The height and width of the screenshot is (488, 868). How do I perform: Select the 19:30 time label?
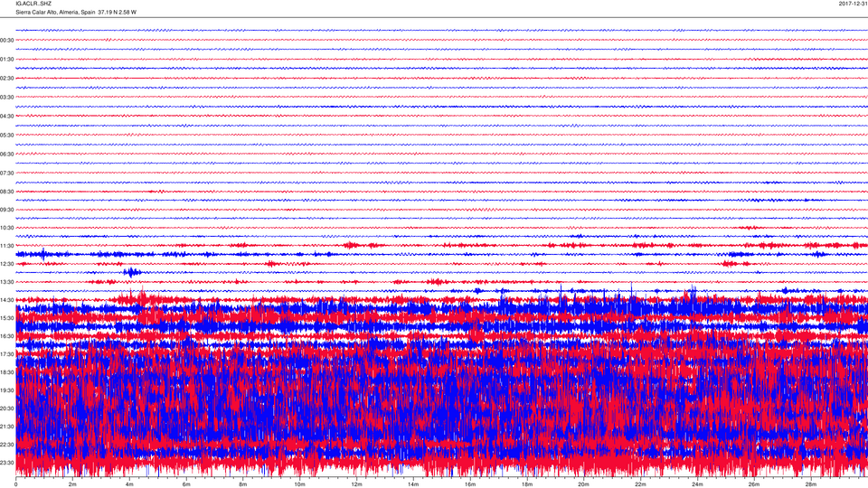click(7, 390)
